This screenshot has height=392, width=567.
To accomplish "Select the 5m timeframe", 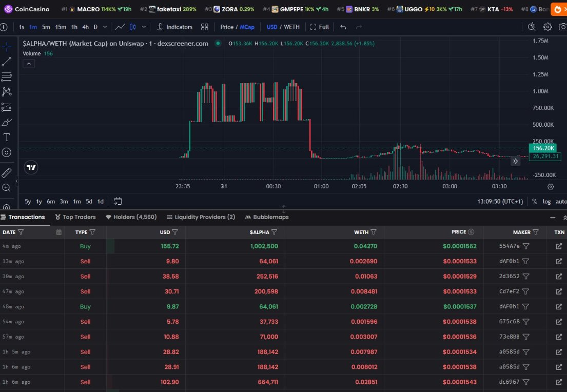I will (x=46, y=27).
